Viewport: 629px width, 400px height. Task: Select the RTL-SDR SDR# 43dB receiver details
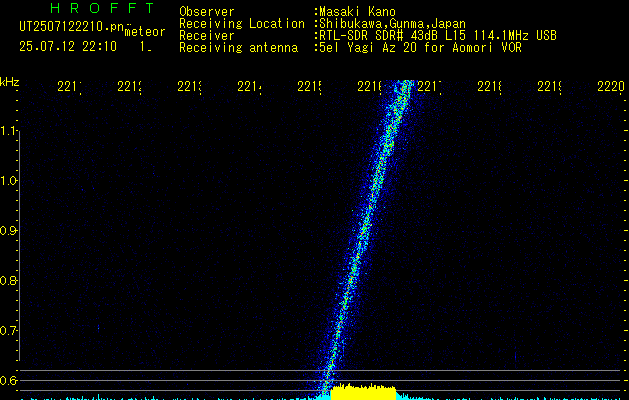[x=438, y=36]
